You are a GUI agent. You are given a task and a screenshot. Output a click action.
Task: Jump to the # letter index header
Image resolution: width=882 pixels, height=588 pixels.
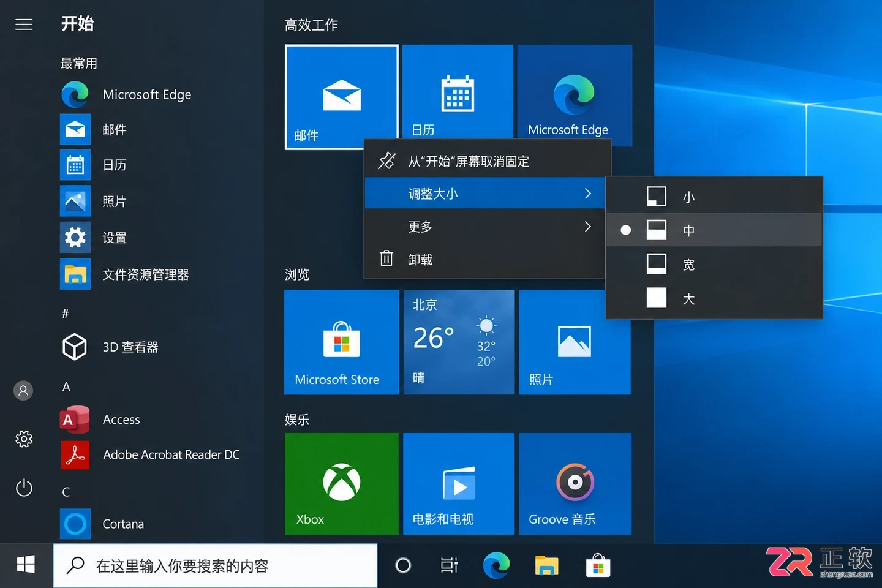point(66,314)
